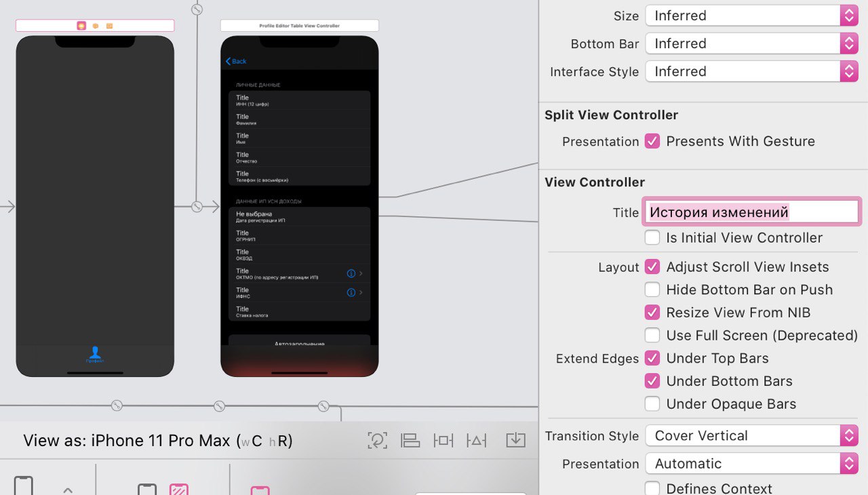Disable Under Top Bars option
The height and width of the screenshot is (495, 868).
point(652,358)
